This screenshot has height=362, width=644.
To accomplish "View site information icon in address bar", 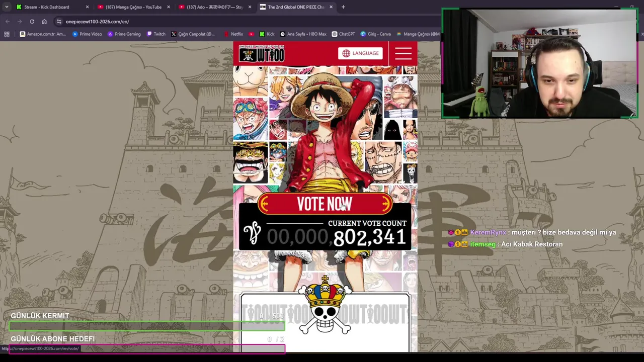I will (59, 22).
